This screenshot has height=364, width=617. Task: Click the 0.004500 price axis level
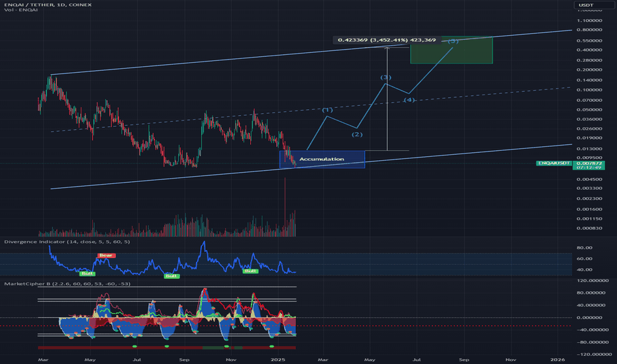(x=589, y=179)
